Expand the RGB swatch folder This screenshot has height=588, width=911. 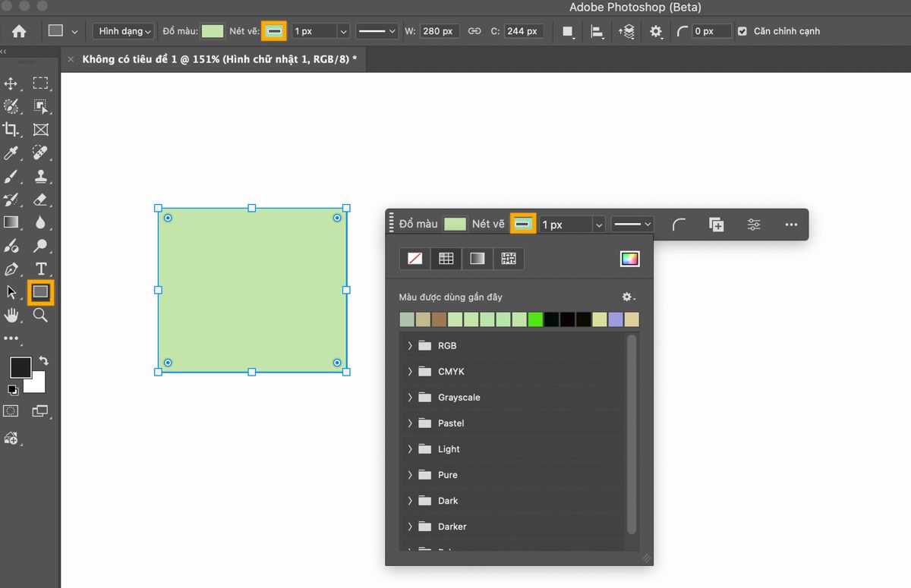[x=410, y=346]
